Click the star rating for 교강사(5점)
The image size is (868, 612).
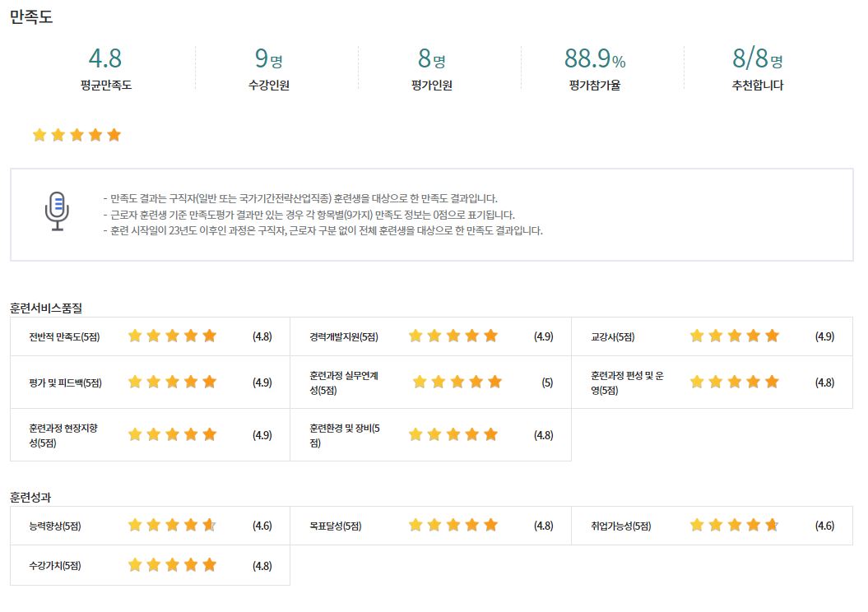click(735, 336)
